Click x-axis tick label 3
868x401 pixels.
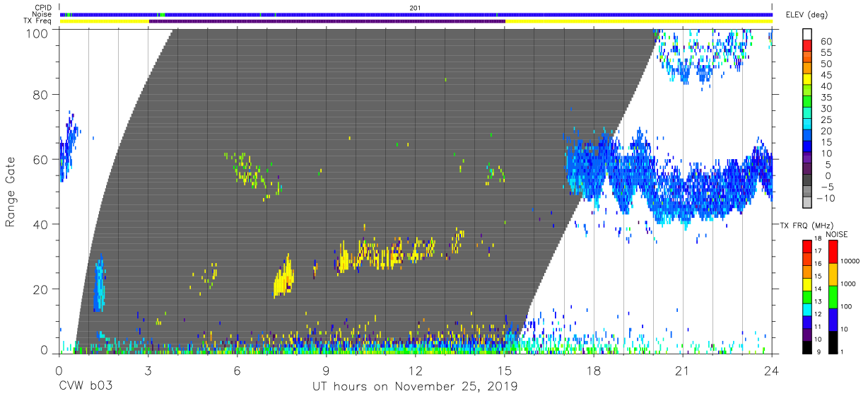[x=148, y=371]
